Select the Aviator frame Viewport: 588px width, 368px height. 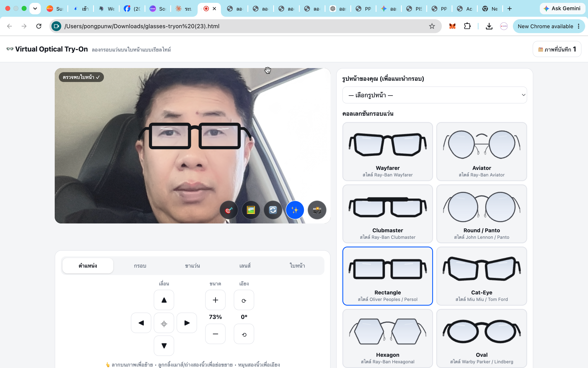point(482,151)
